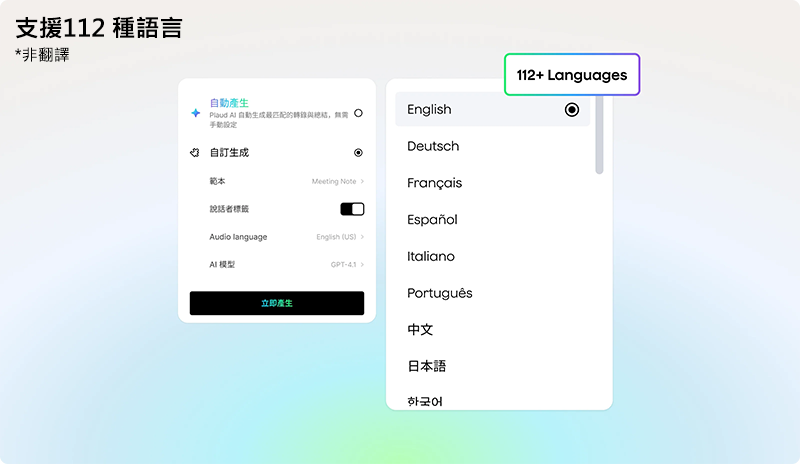This screenshot has height=464, width=800.
Task: Select Italiano in the language list
Action: point(431,257)
